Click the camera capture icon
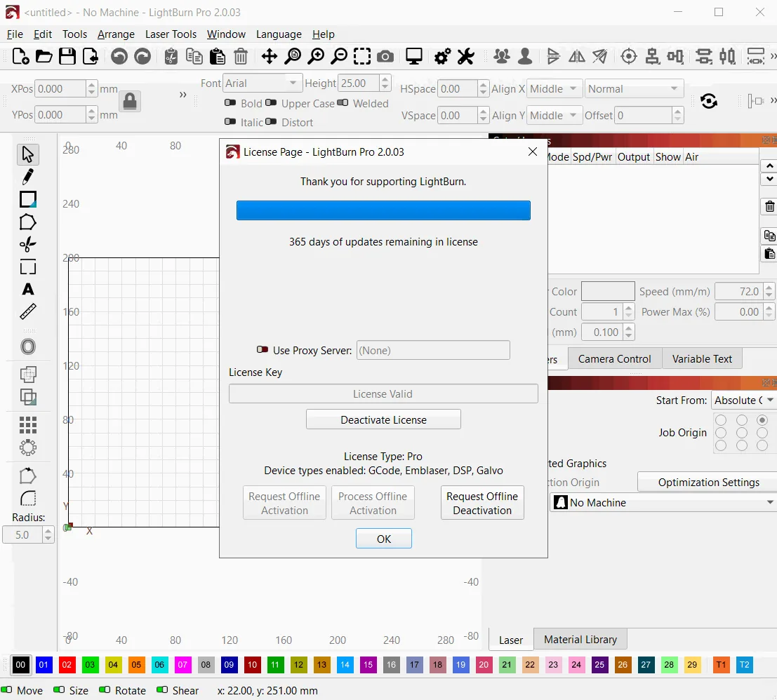Image resolution: width=777 pixels, height=700 pixels. coord(385,56)
